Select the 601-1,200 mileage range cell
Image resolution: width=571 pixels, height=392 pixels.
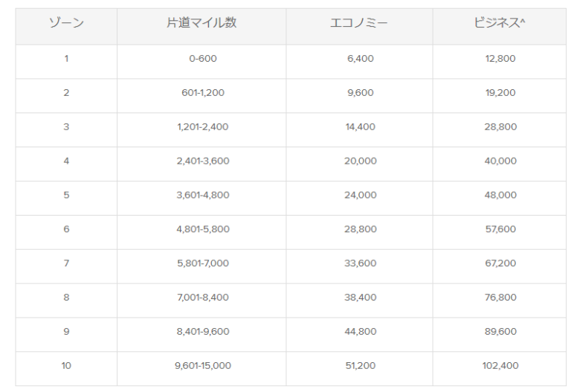[x=202, y=93]
